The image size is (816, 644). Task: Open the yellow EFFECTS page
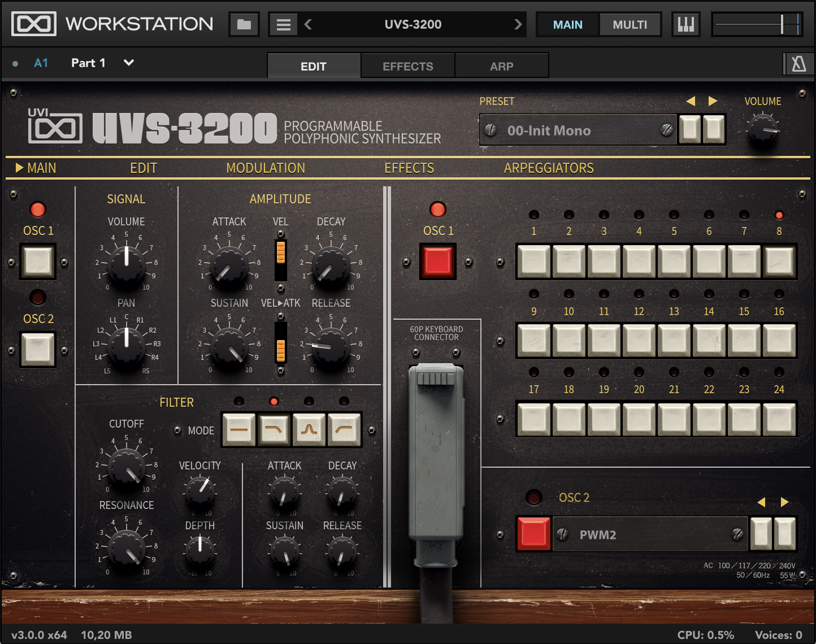pyautogui.click(x=409, y=168)
